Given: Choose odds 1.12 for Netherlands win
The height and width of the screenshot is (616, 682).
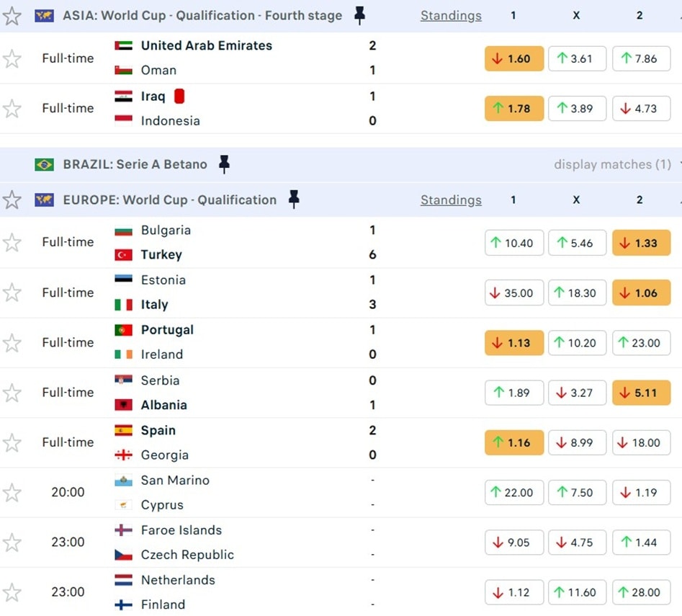Looking at the screenshot, I should [513, 592].
